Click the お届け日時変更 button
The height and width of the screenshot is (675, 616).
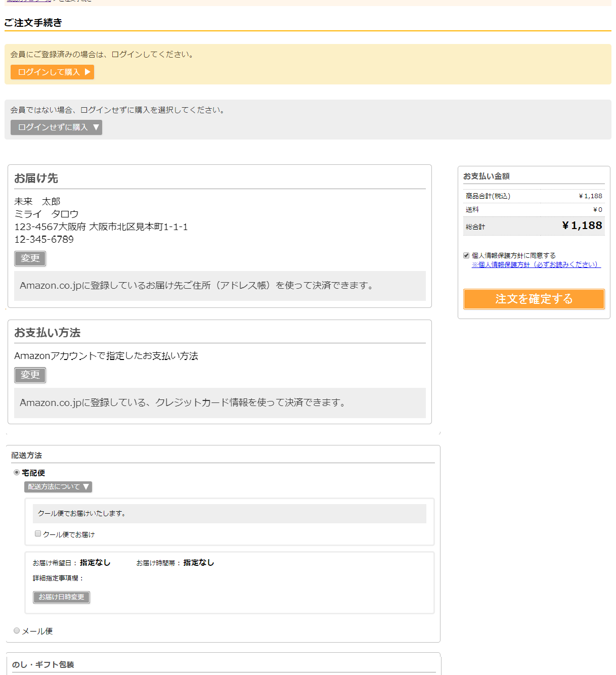click(61, 597)
